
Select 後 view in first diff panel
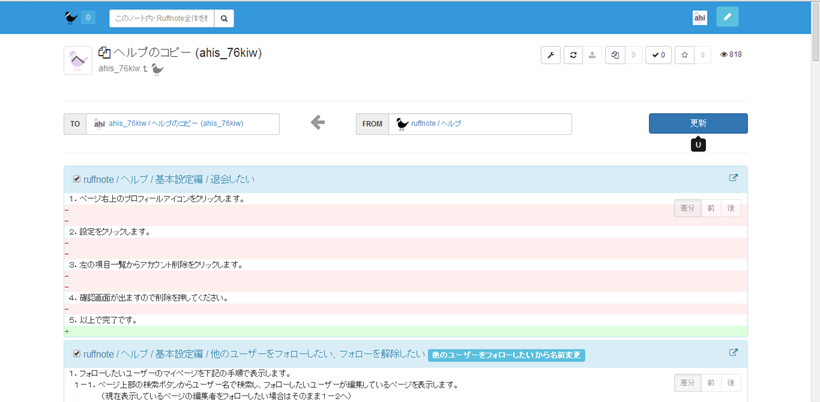tap(731, 208)
